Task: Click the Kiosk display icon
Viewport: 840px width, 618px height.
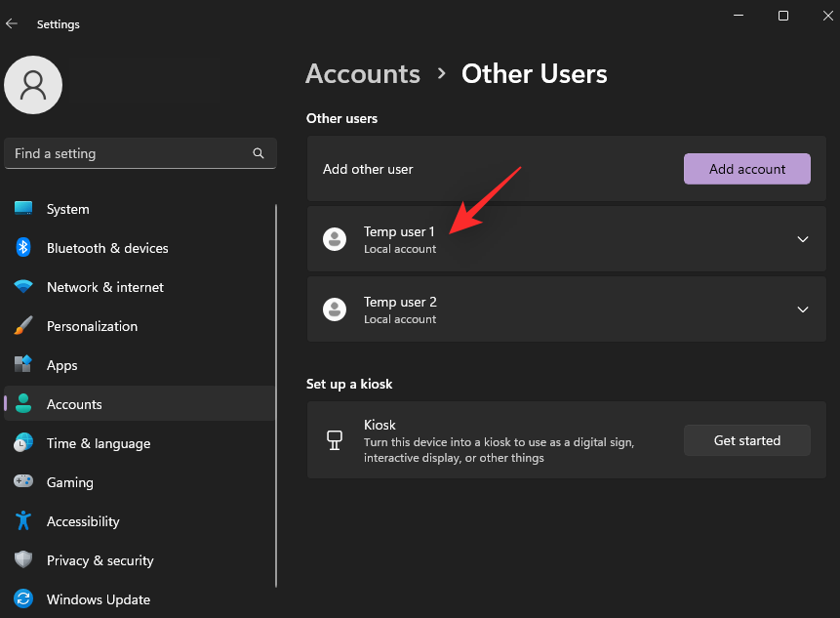Action: click(x=335, y=439)
